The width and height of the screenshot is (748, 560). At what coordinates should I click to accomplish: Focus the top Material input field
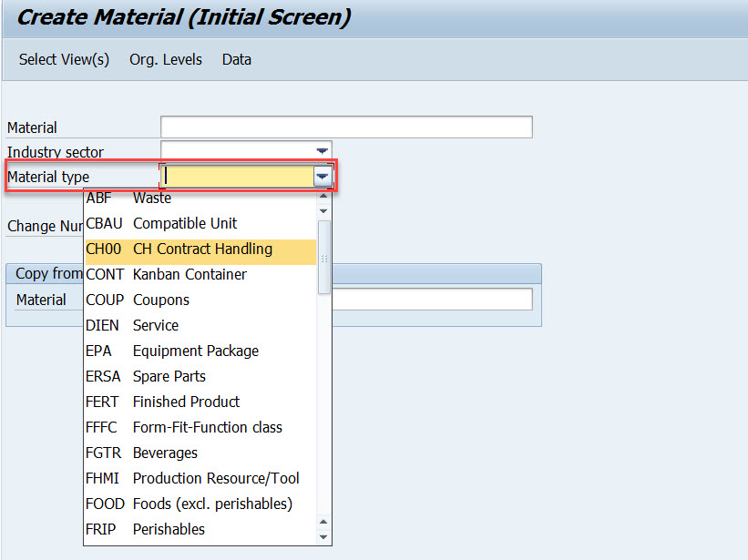coord(346,127)
